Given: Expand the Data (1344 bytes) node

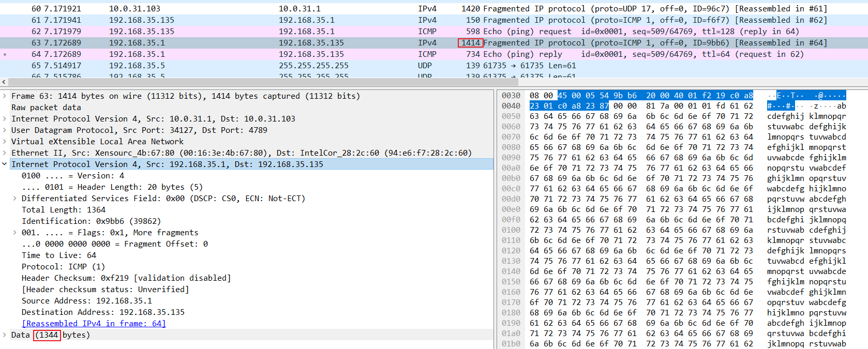Looking at the screenshot, I should (x=5, y=335).
